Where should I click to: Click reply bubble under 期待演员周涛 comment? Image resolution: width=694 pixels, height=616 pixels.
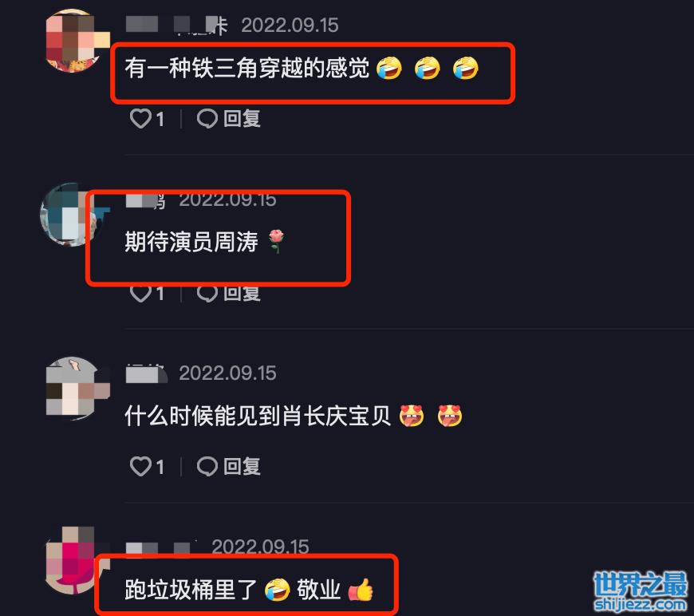point(207,294)
